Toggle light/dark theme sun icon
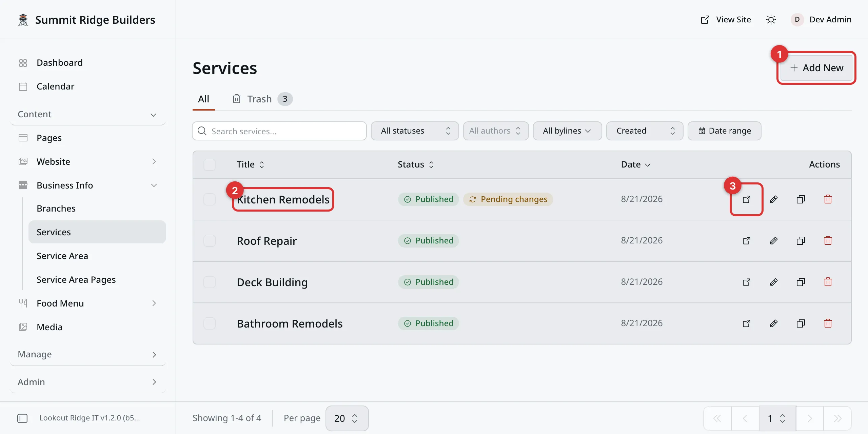The height and width of the screenshot is (434, 868). [x=771, y=20]
